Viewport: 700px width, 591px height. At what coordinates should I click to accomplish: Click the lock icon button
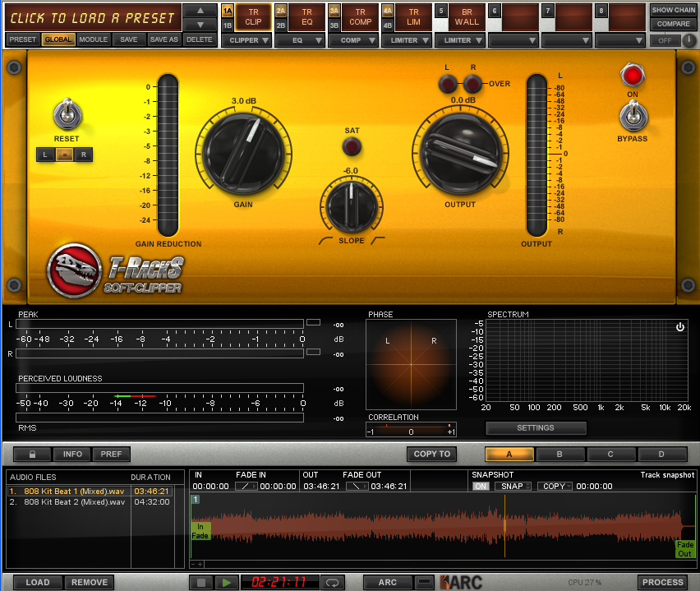[32, 454]
